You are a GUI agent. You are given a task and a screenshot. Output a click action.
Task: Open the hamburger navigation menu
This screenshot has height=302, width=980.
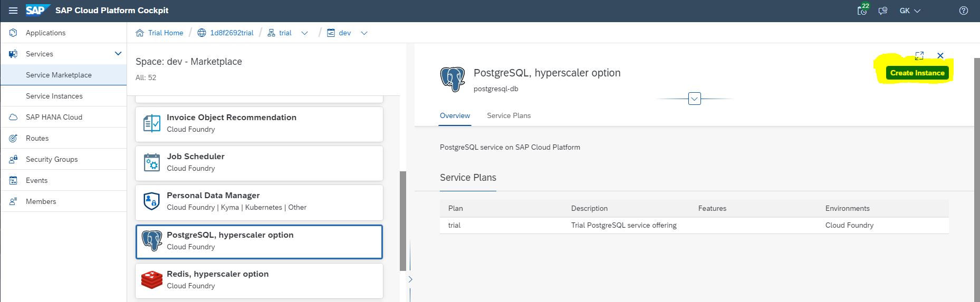coord(13,11)
